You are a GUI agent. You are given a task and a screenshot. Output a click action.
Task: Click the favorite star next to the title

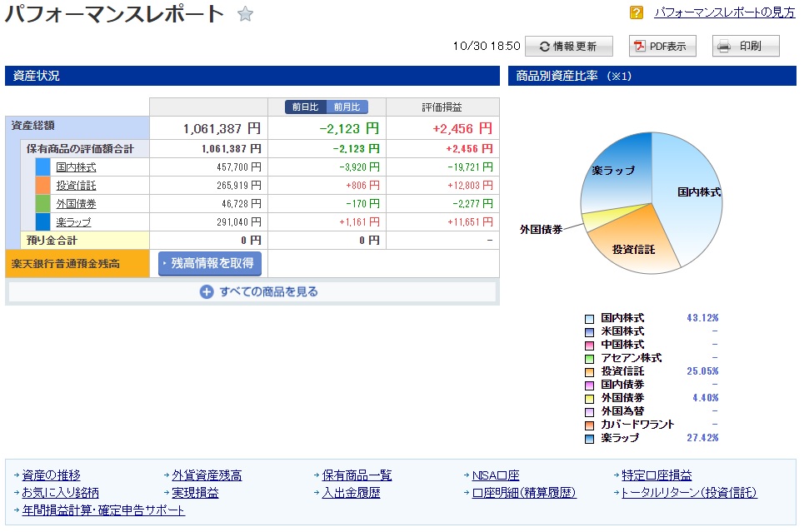click(245, 14)
